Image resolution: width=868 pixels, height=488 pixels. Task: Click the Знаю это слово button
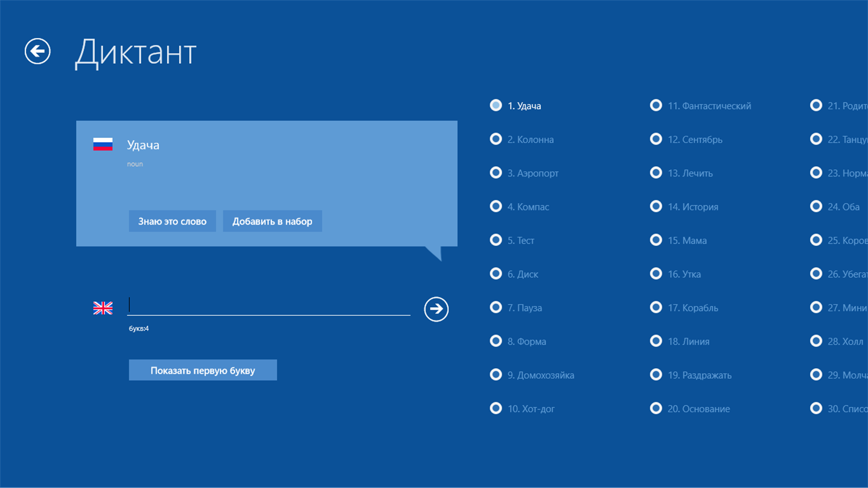[172, 221]
